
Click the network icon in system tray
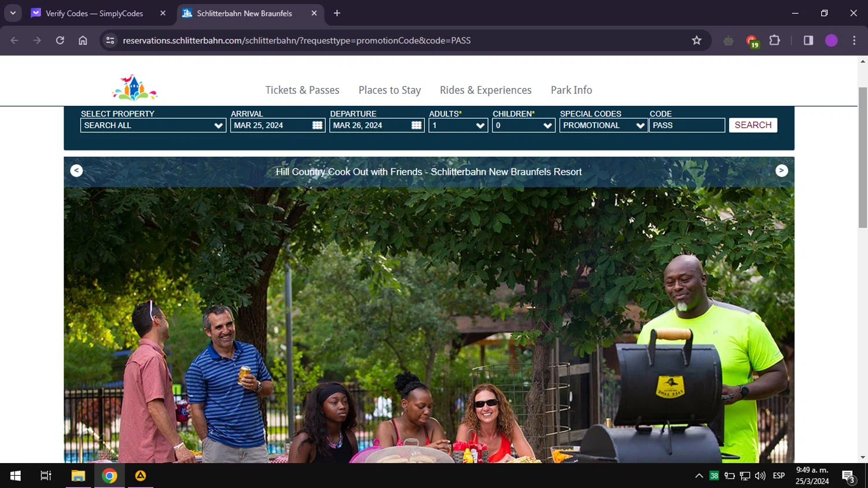pyautogui.click(x=745, y=476)
